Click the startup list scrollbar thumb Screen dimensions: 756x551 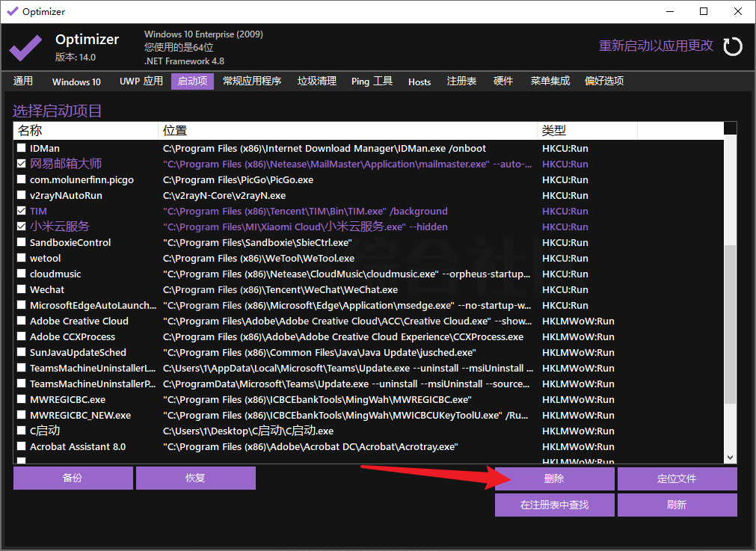730,324
